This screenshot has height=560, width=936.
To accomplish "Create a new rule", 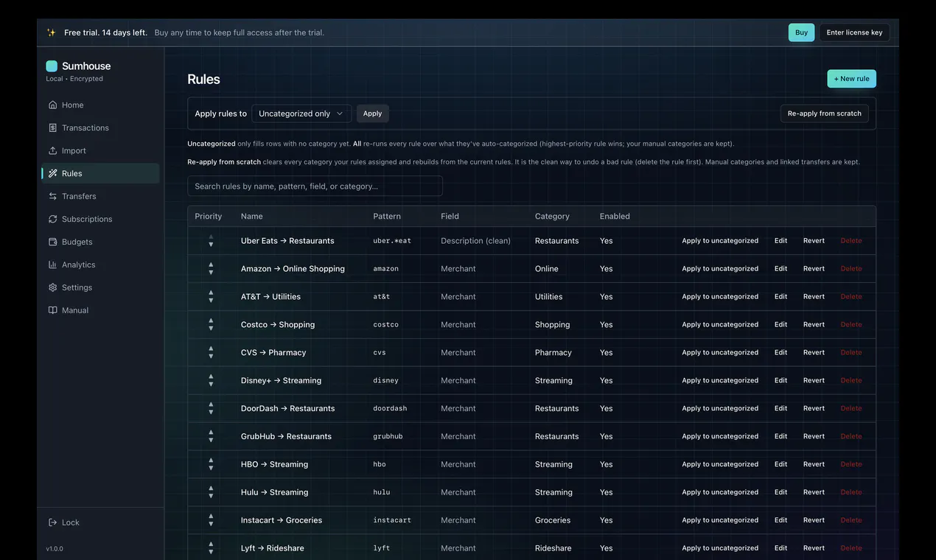I will (851, 79).
